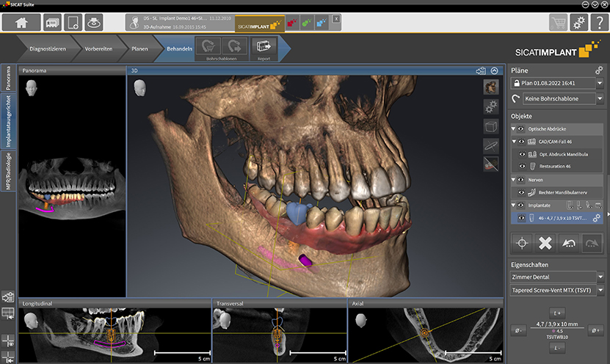Toggle eye for Opt. Abdruck Mandibula
Screen dimensions: 610x364
pyautogui.click(x=523, y=154)
